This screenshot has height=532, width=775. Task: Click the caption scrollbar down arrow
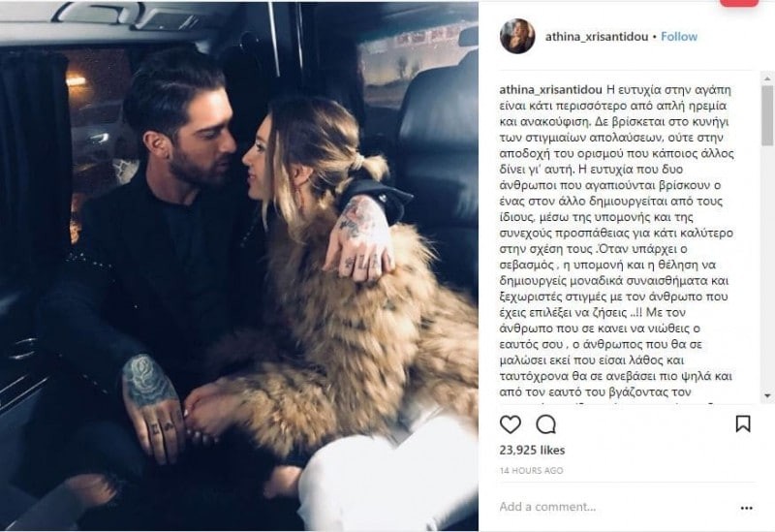click(767, 396)
